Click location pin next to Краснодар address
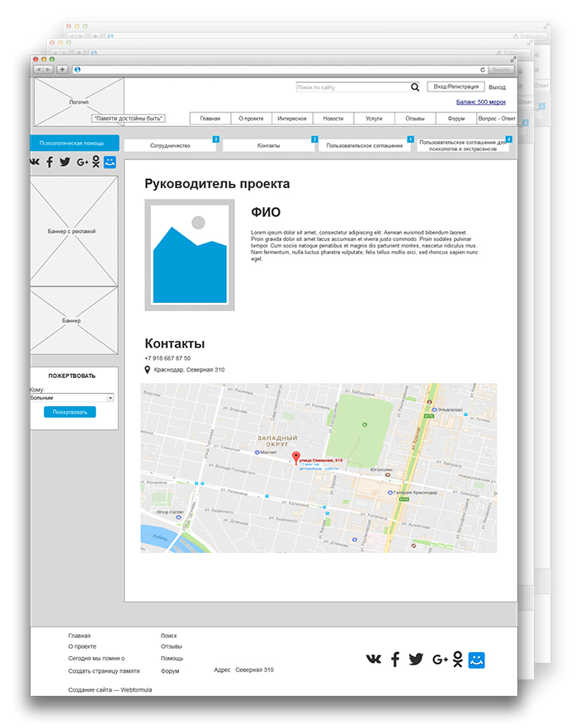The height and width of the screenshot is (728, 576). 147,370
